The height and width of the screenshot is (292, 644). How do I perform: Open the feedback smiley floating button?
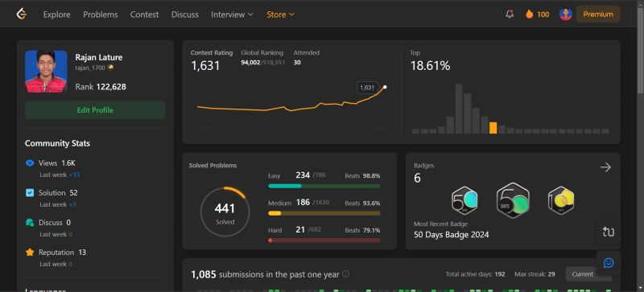click(x=609, y=263)
